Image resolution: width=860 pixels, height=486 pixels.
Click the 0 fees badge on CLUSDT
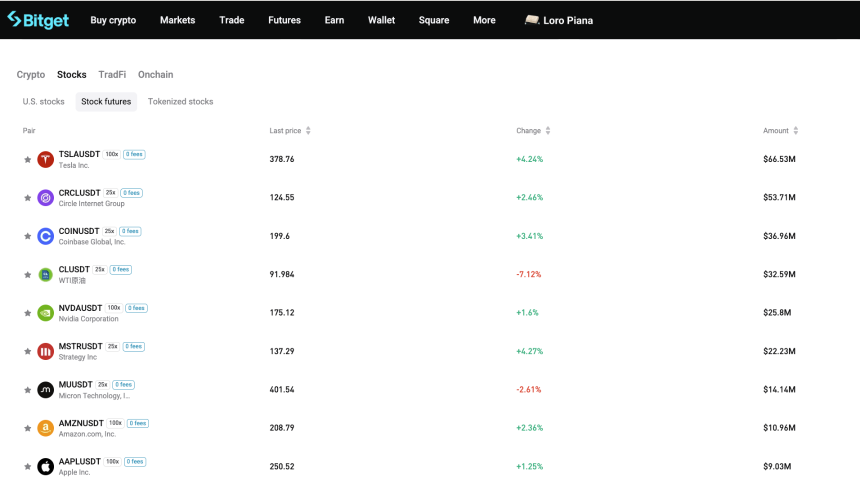[121, 269]
